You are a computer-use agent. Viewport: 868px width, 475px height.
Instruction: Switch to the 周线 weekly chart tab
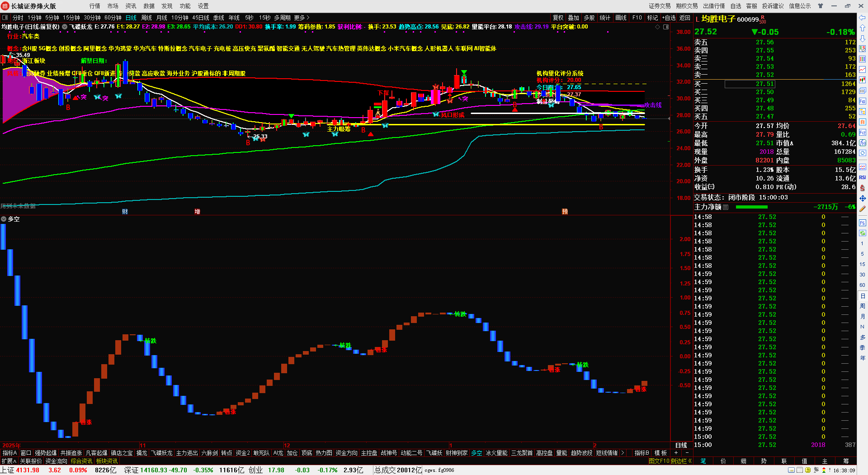point(146,18)
